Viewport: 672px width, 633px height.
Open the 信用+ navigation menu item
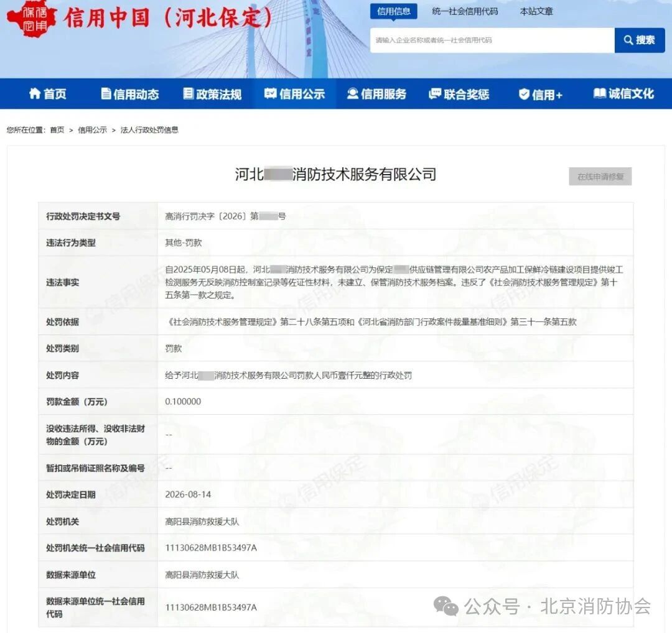click(541, 95)
